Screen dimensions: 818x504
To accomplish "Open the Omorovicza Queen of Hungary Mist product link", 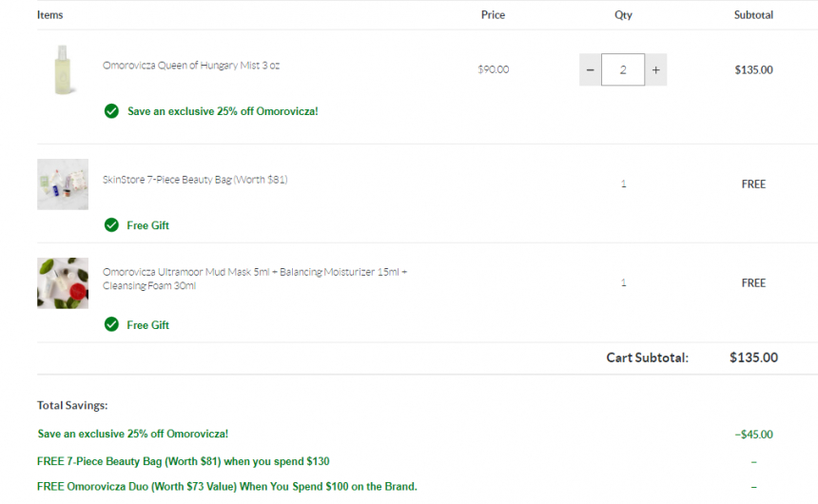I will (x=191, y=66).
